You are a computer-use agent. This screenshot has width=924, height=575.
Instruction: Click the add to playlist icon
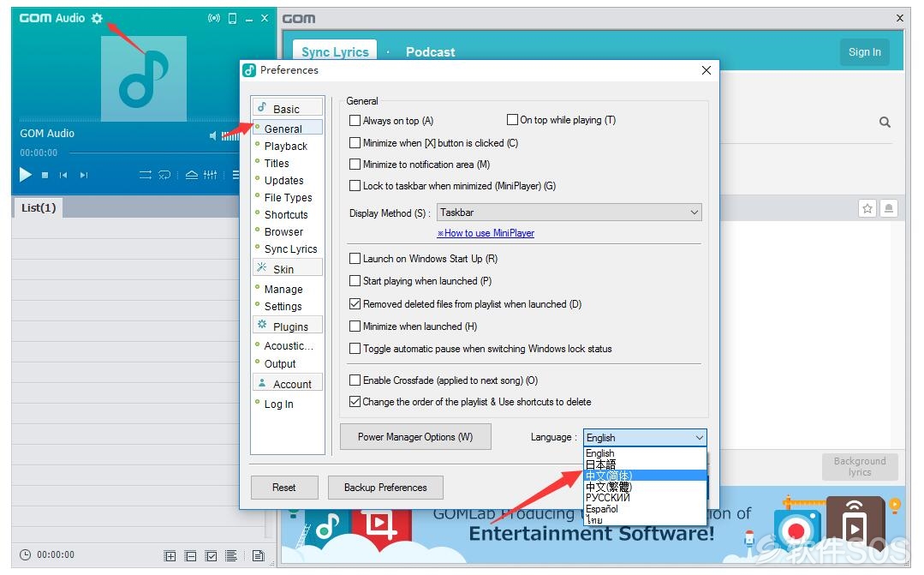pos(170,555)
